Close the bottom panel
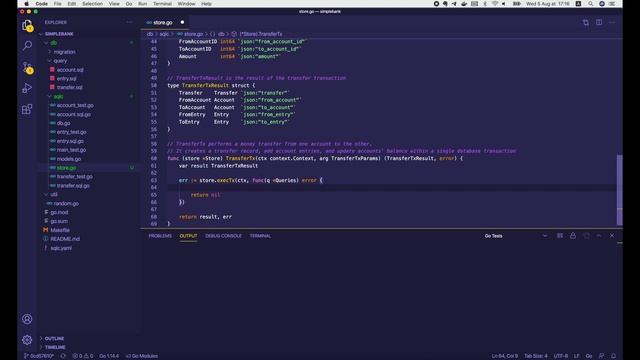The width and height of the screenshot is (640, 360). (612, 236)
